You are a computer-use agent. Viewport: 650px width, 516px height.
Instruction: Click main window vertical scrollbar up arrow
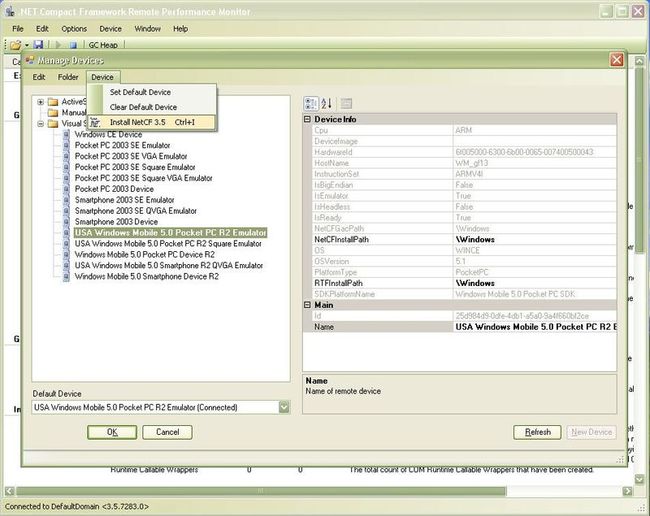[639, 62]
